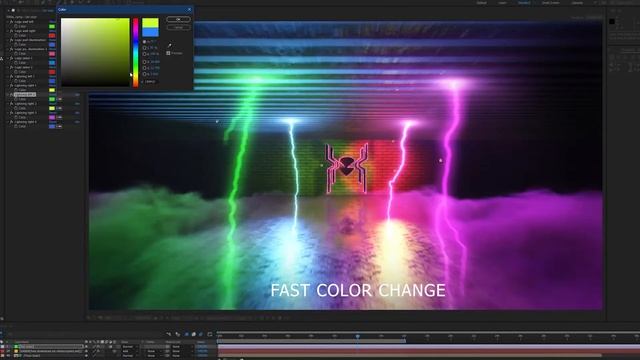Switch to the Libraries workspace tab

point(577,3)
